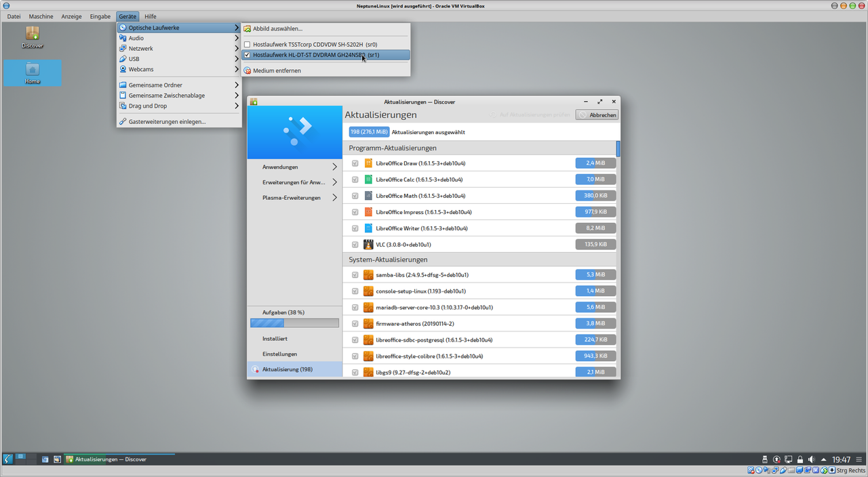Toggle the LibreOffice Calc update checkbox
Viewport: 868px width, 477px height.
tap(355, 180)
